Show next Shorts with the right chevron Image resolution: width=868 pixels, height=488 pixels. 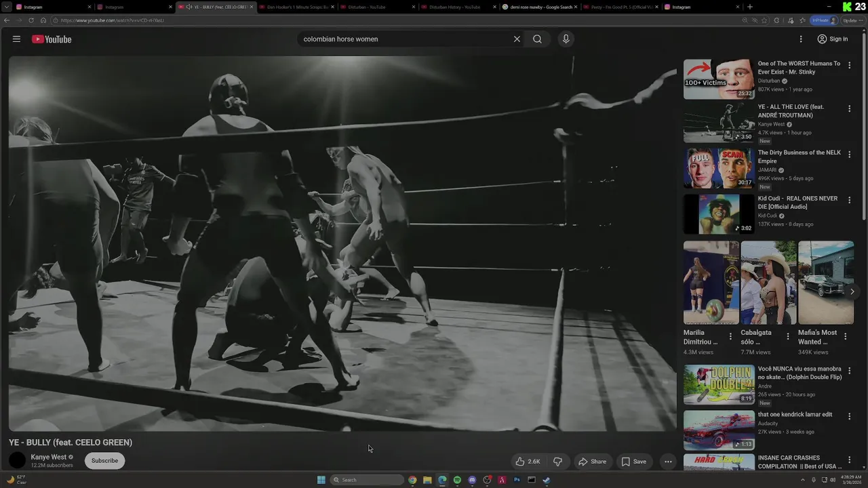point(852,291)
